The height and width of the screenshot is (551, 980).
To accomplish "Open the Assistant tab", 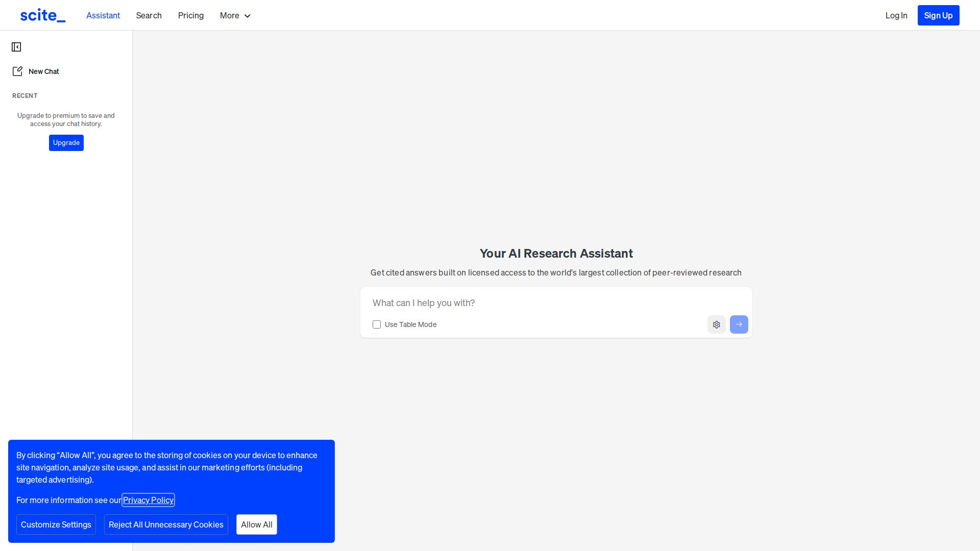I will click(x=103, y=15).
